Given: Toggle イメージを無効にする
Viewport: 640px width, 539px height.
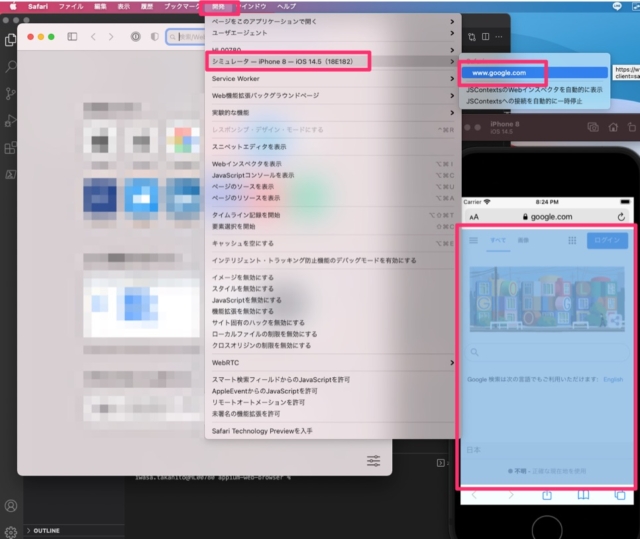Looking at the screenshot, I should coord(332,277).
